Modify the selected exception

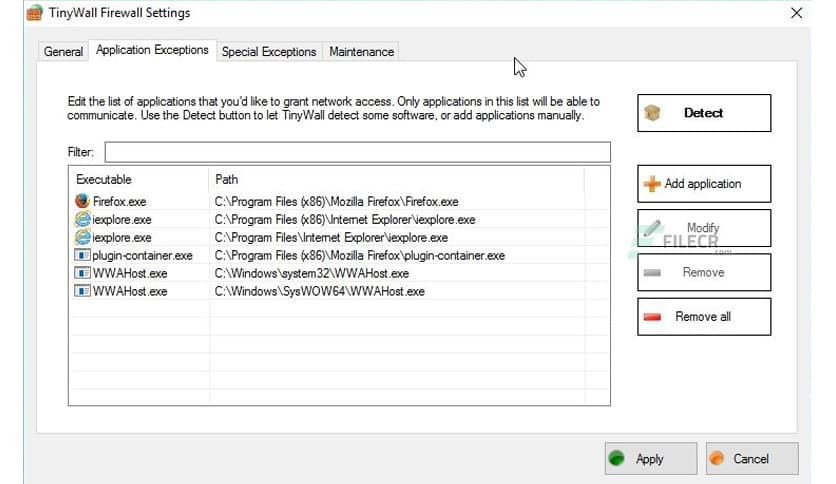point(704,228)
